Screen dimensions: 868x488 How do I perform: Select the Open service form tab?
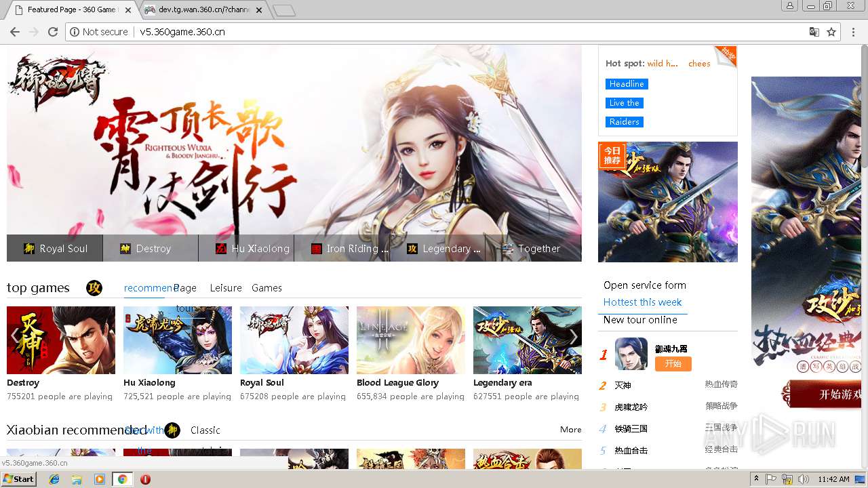[645, 285]
